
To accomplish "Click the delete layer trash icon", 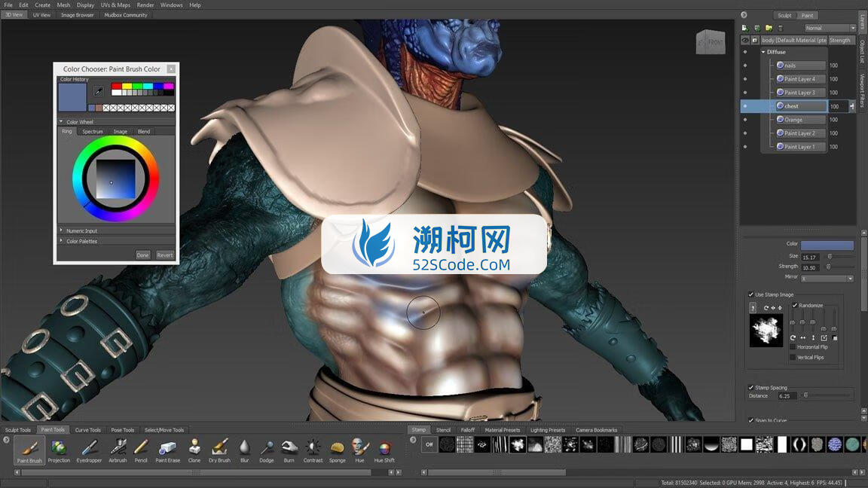I will tap(781, 28).
